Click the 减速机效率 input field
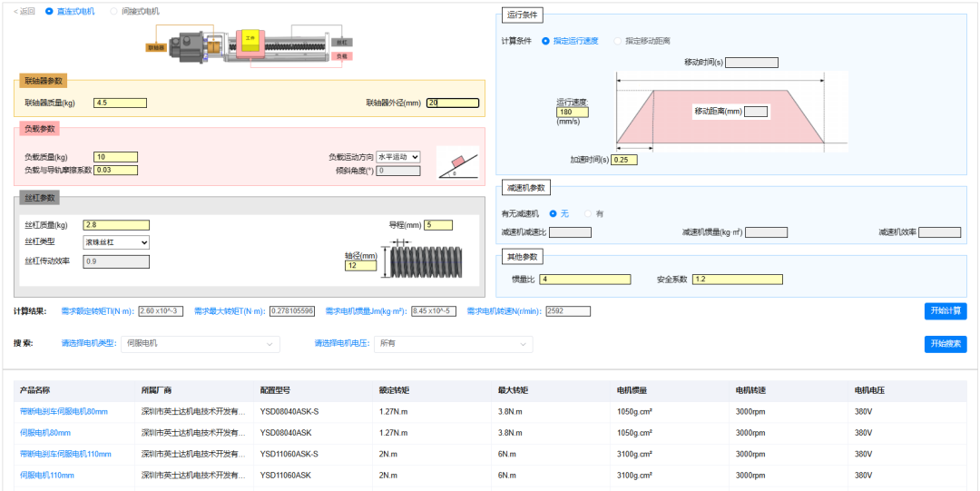 point(939,232)
